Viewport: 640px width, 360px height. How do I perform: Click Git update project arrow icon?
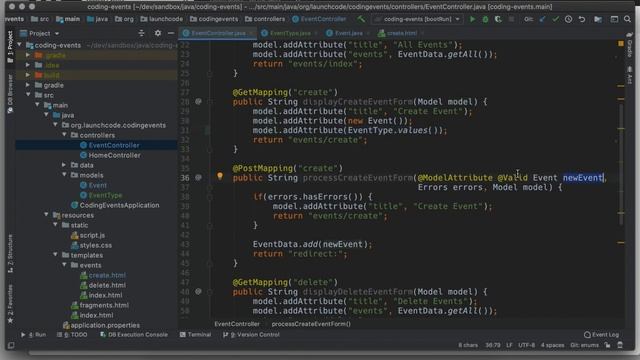tap(542, 19)
